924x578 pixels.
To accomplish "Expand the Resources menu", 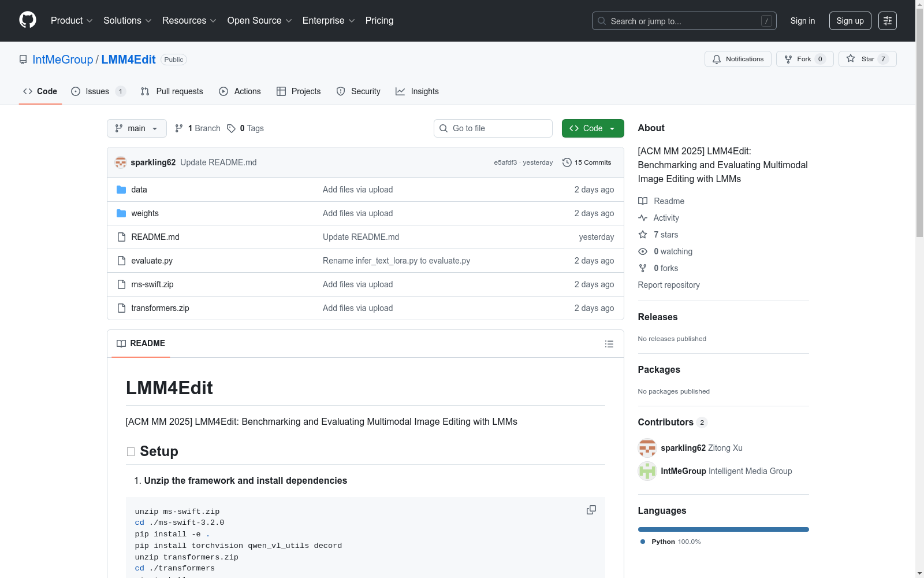I will 189,21.
